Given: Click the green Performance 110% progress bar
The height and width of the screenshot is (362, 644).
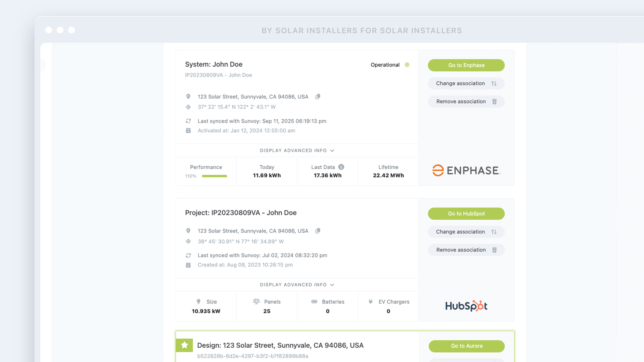Looking at the screenshot, I should pos(214,176).
